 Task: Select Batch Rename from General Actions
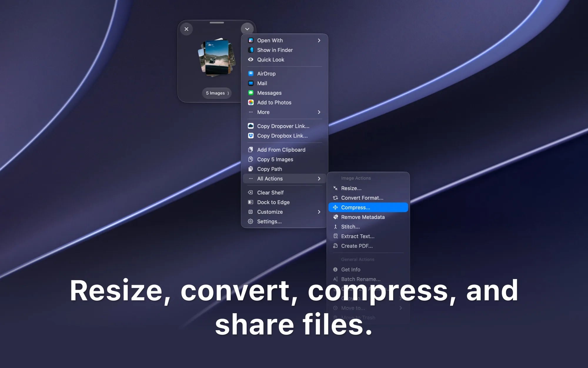tap(368, 279)
